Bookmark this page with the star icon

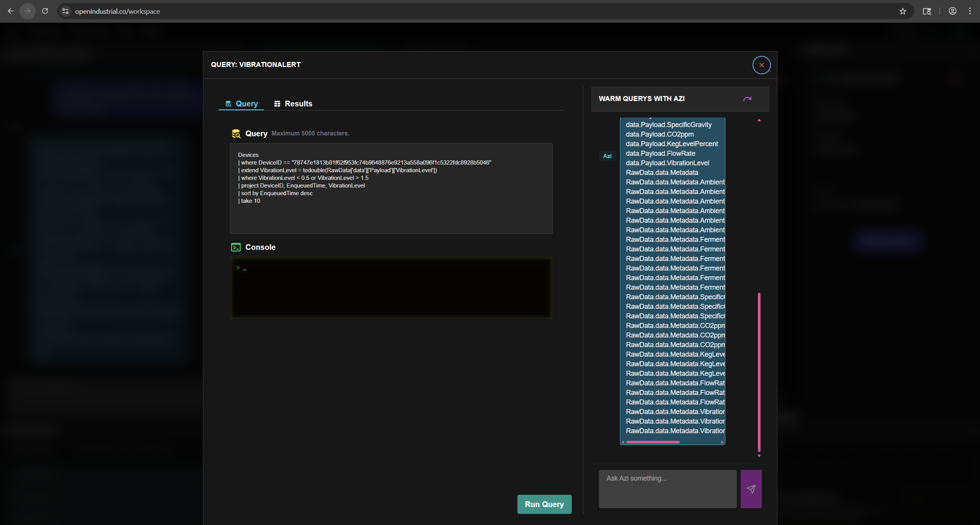click(x=903, y=11)
